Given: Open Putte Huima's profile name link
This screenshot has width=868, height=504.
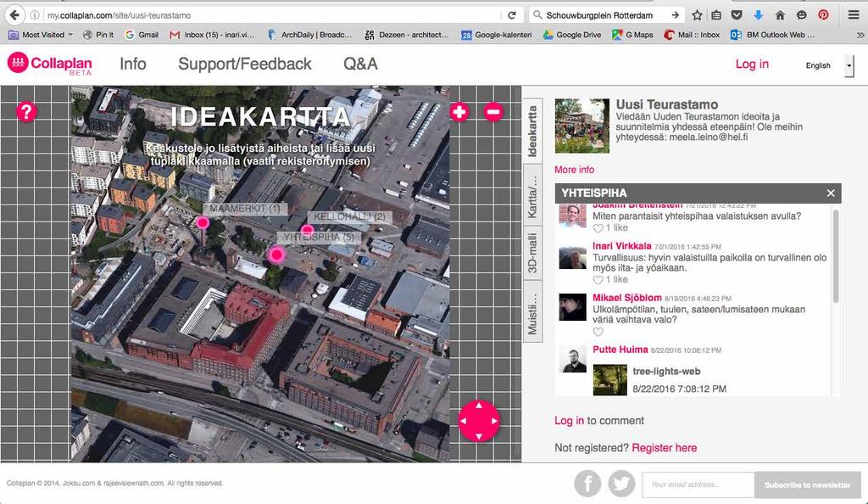Looking at the screenshot, I should click(x=620, y=350).
